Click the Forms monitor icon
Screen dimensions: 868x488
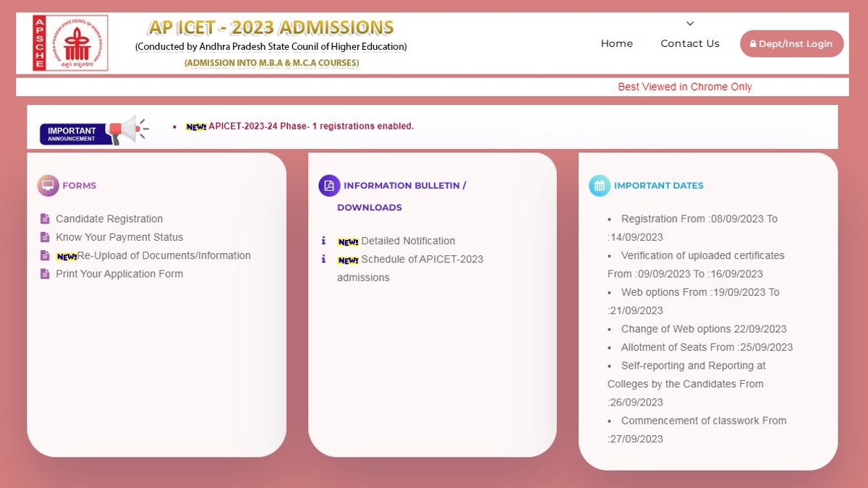pyautogui.click(x=48, y=186)
